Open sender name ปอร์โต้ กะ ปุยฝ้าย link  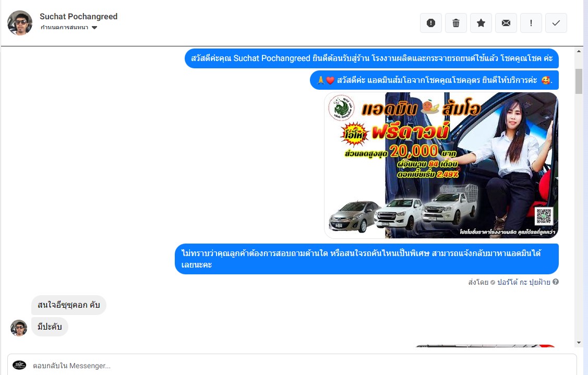pos(523,282)
